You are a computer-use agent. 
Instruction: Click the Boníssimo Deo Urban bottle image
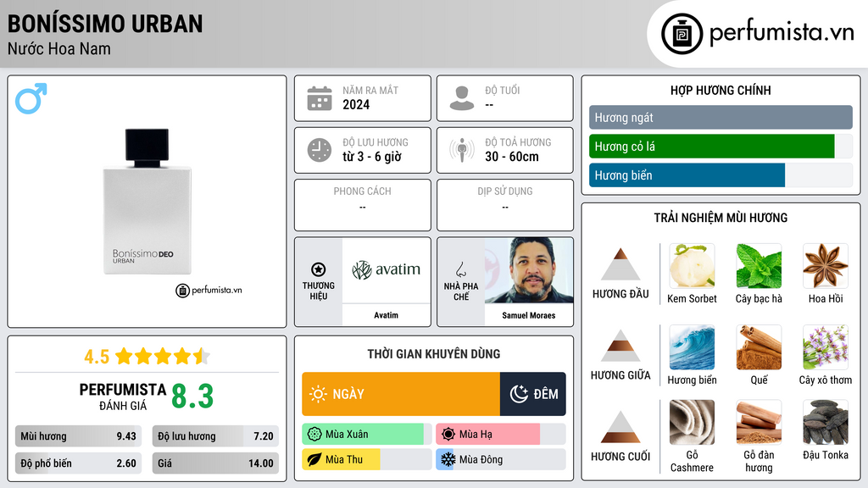click(147, 202)
